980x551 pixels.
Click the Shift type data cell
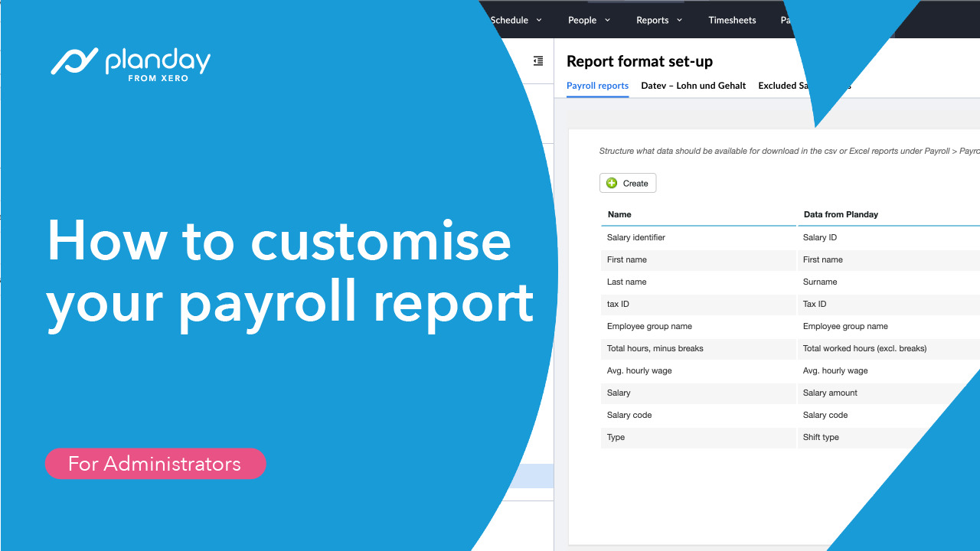pyautogui.click(x=821, y=437)
